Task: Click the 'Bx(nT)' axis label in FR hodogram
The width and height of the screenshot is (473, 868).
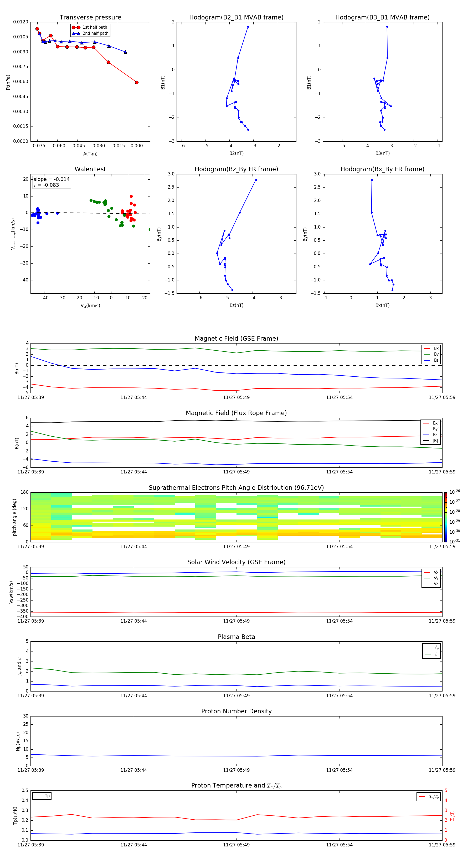Action: tap(382, 305)
